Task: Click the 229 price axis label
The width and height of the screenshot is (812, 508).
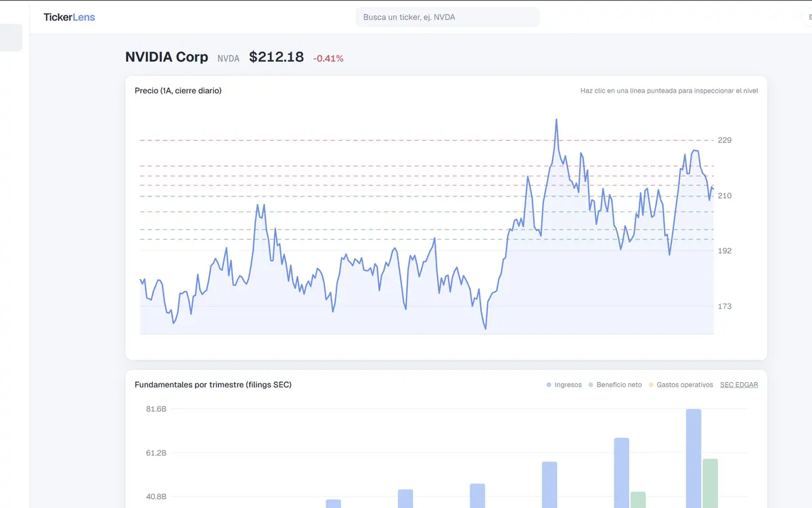Action: pyautogui.click(x=725, y=140)
